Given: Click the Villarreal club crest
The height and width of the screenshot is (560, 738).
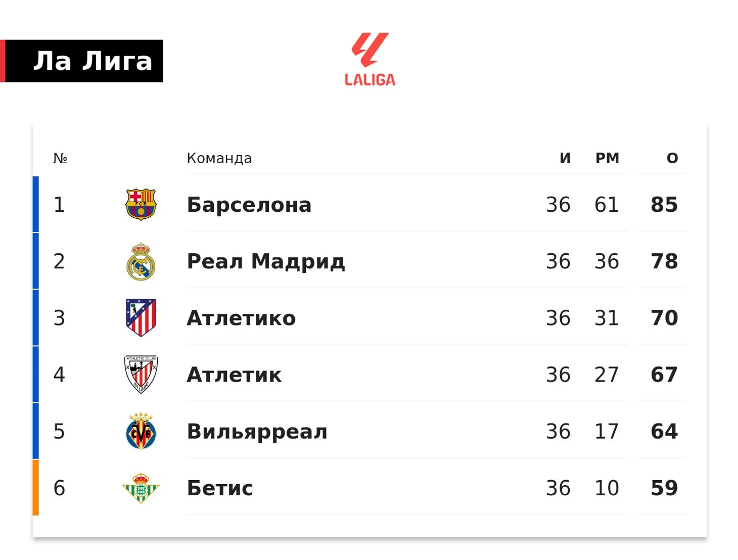Looking at the screenshot, I should pos(141,431).
